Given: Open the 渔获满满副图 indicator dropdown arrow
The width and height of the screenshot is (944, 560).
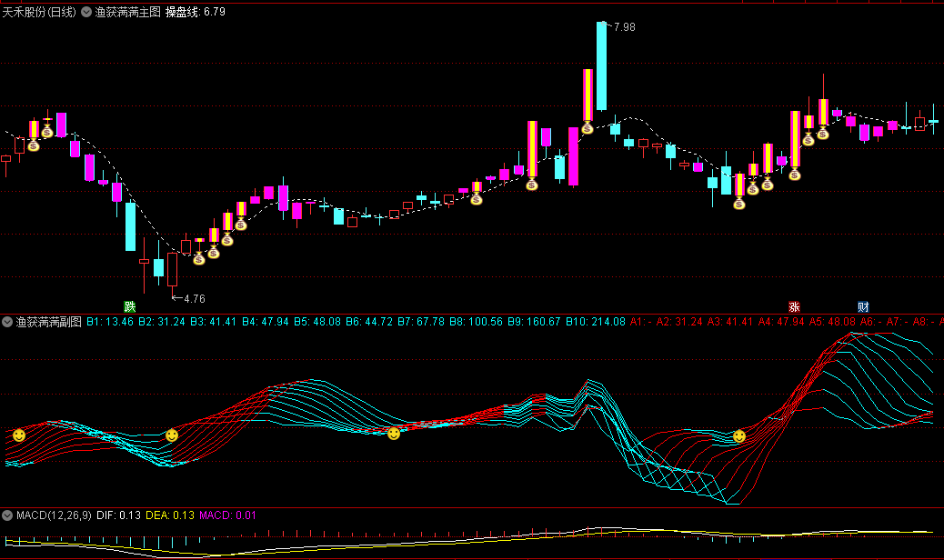Looking at the screenshot, I should [x=7, y=322].
